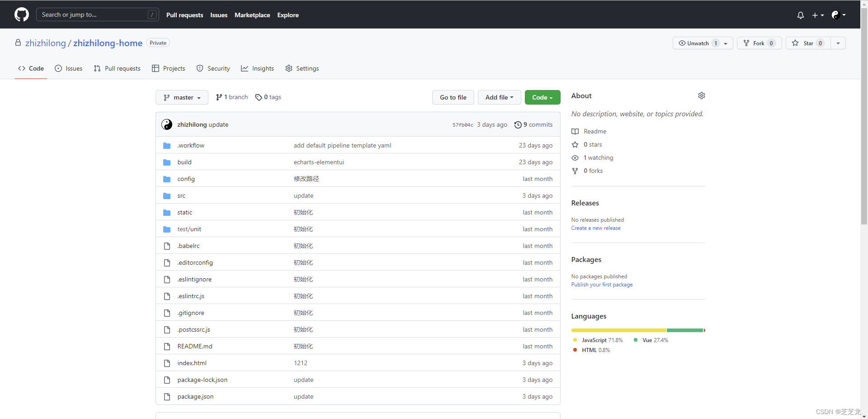Screen dimensions: 868x419
Task: Click the index.html file icon
Action: 167,363
